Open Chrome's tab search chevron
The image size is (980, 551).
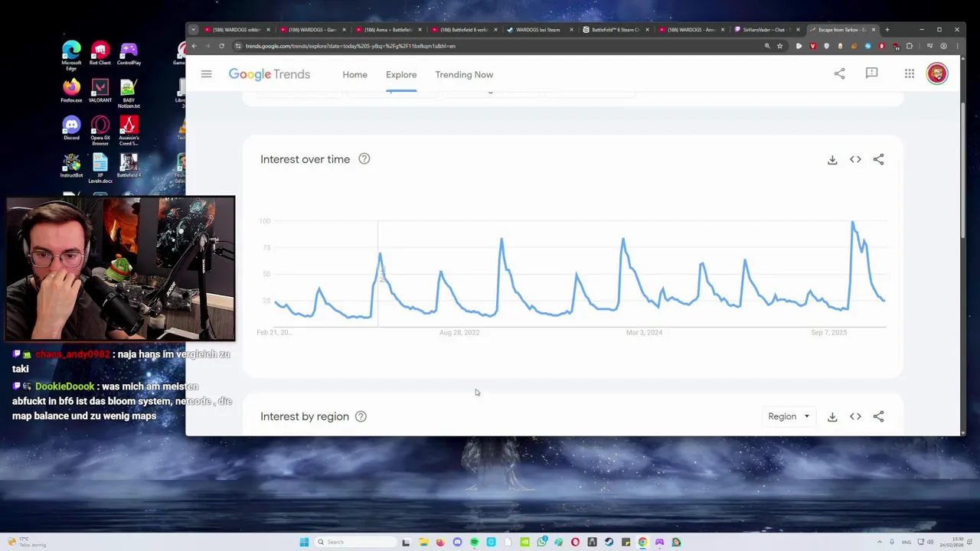193,30
